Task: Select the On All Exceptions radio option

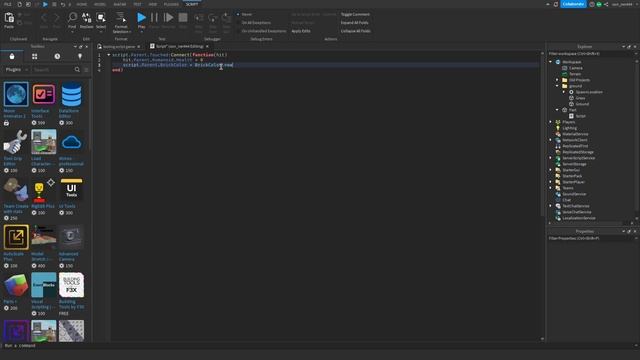Action: pyautogui.click(x=238, y=23)
